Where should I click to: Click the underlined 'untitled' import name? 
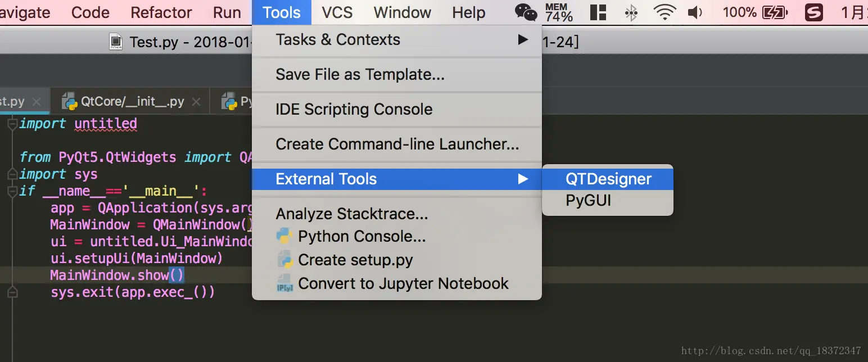(106, 124)
